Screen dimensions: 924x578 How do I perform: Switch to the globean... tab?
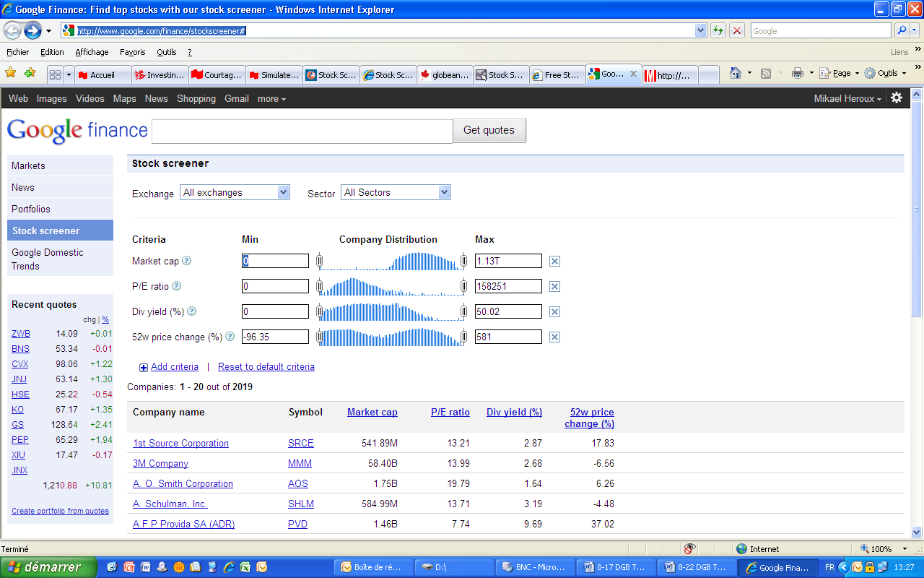click(445, 74)
